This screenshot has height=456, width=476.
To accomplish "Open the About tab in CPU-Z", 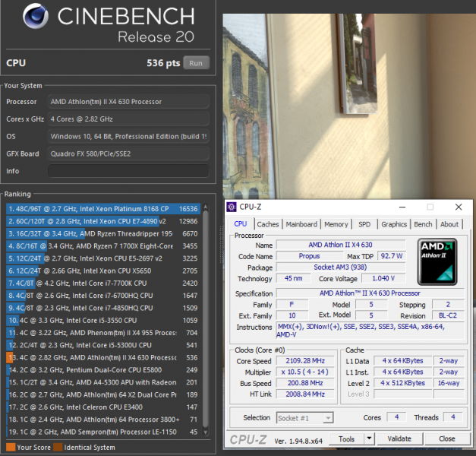I will pos(449,224).
